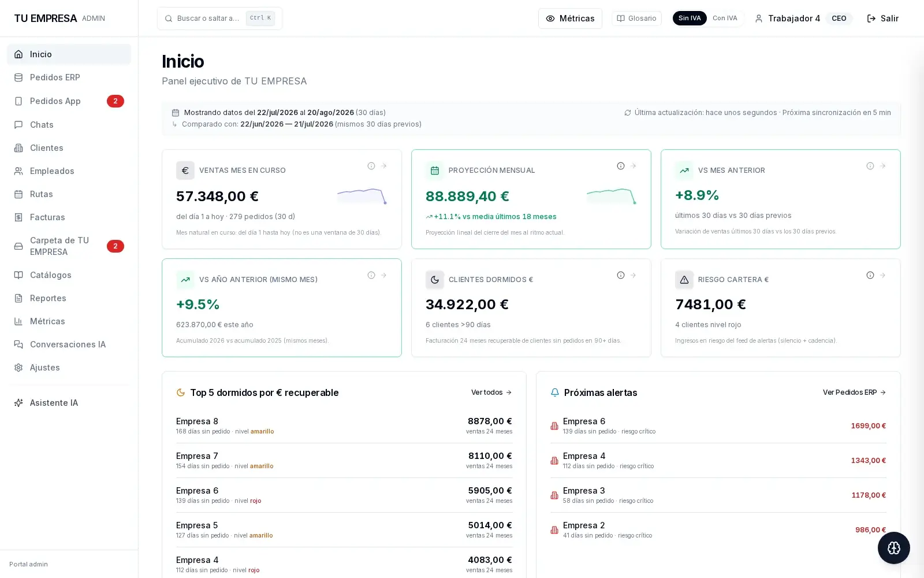Follow the Ver Pedidos ERP link
Screen dimensions: 924x578
[x=854, y=392]
